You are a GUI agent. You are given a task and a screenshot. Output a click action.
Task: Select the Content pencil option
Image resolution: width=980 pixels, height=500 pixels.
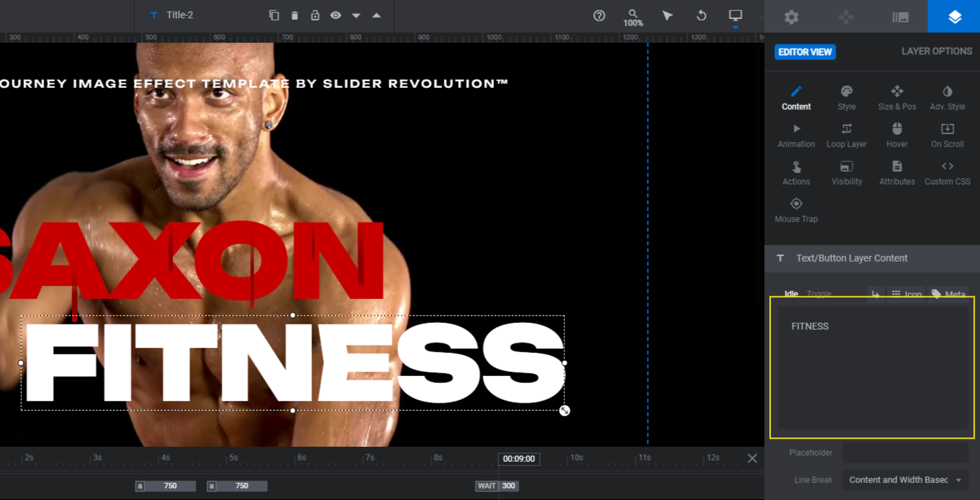[x=796, y=98]
